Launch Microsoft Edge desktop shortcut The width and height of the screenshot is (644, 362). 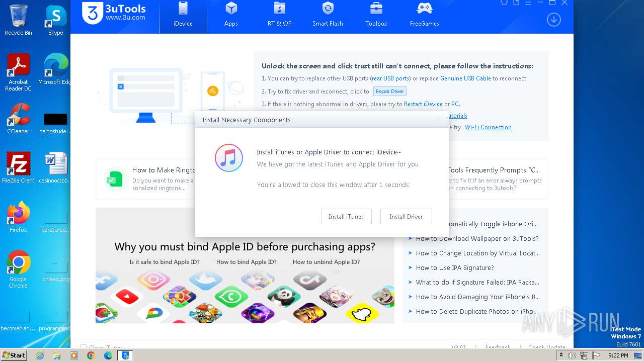(x=56, y=69)
